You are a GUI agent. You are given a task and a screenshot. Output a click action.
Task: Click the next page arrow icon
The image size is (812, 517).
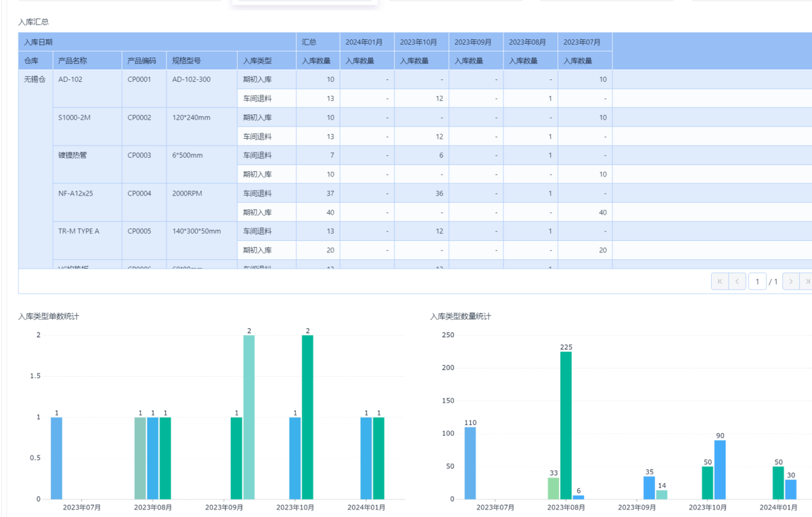[x=791, y=282]
